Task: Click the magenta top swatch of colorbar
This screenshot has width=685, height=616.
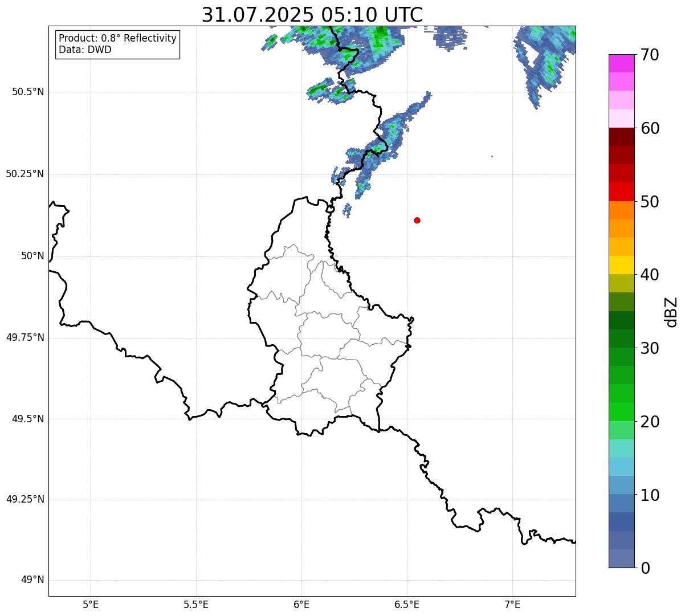Action: [x=621, y=63]
